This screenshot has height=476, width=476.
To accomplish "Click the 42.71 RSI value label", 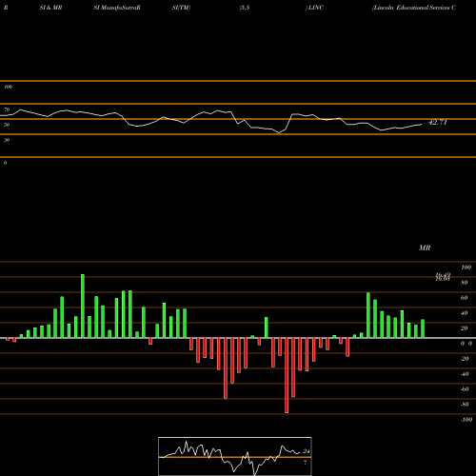I will pyautogui.click(x=438, y=123).
